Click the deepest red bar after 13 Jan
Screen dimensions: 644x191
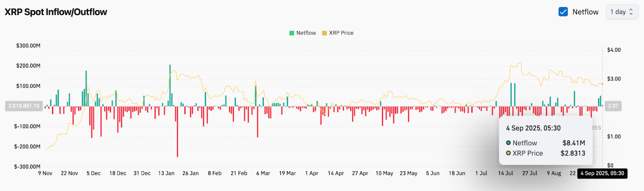coord(177,131)
